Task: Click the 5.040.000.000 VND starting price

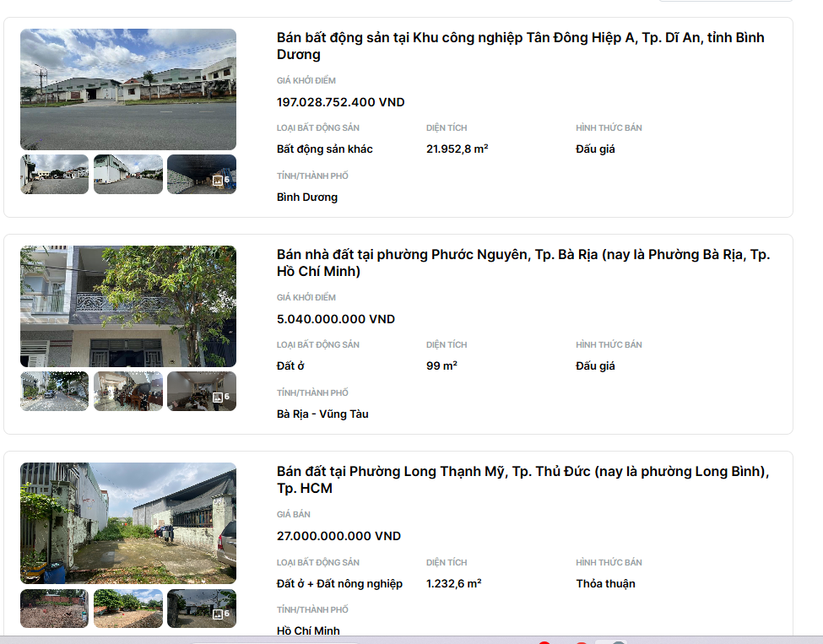Action: click(335, 319)
